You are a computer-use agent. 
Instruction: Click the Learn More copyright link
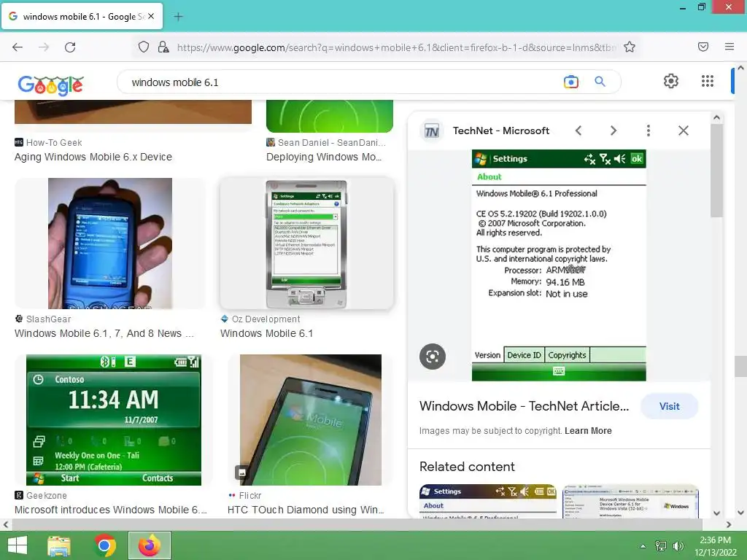pos(588,431)
